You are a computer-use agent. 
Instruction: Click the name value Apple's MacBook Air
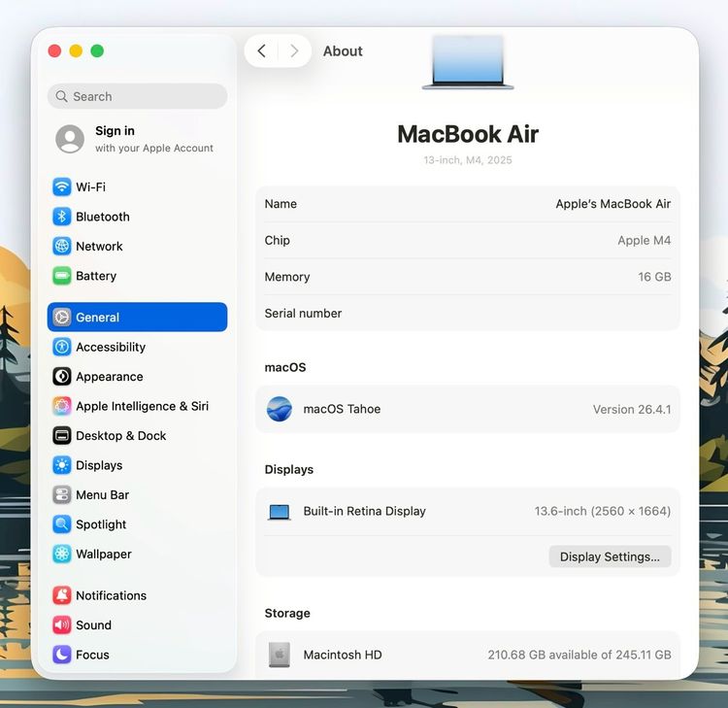(x=612, y=204)
